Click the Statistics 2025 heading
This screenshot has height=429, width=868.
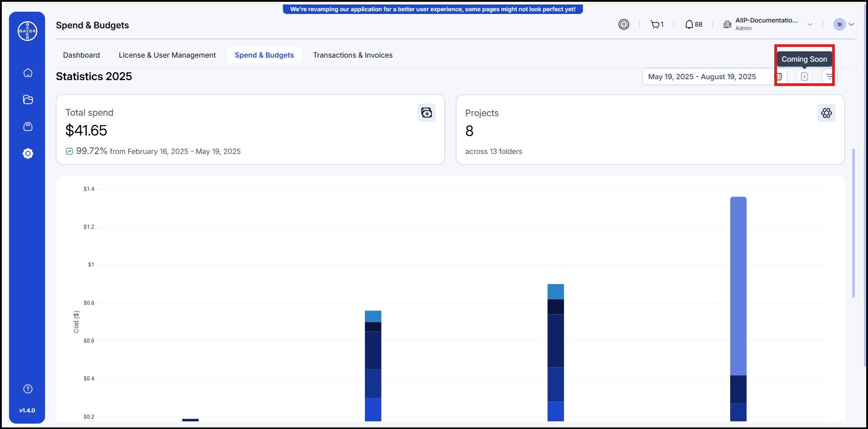[x=94, y=77]
